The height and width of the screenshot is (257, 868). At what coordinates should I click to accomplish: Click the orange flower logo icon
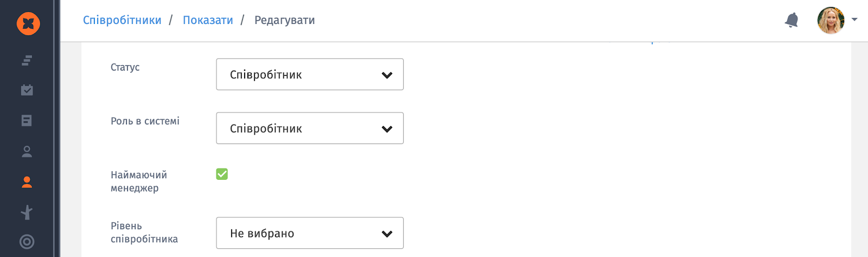coord(28,23)
